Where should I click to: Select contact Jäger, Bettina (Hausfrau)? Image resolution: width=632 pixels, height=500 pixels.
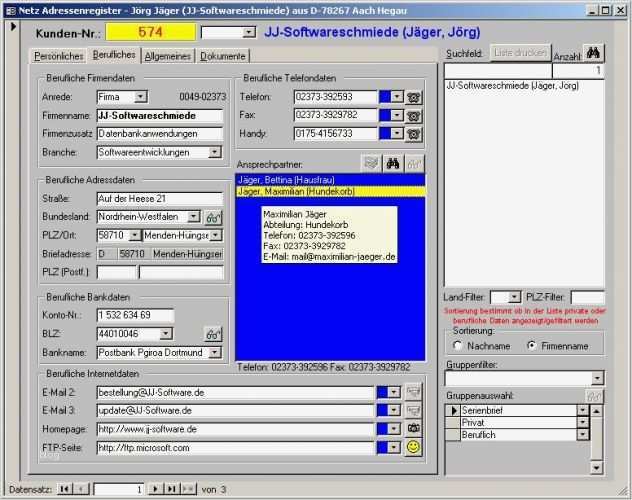click(330, 180)
